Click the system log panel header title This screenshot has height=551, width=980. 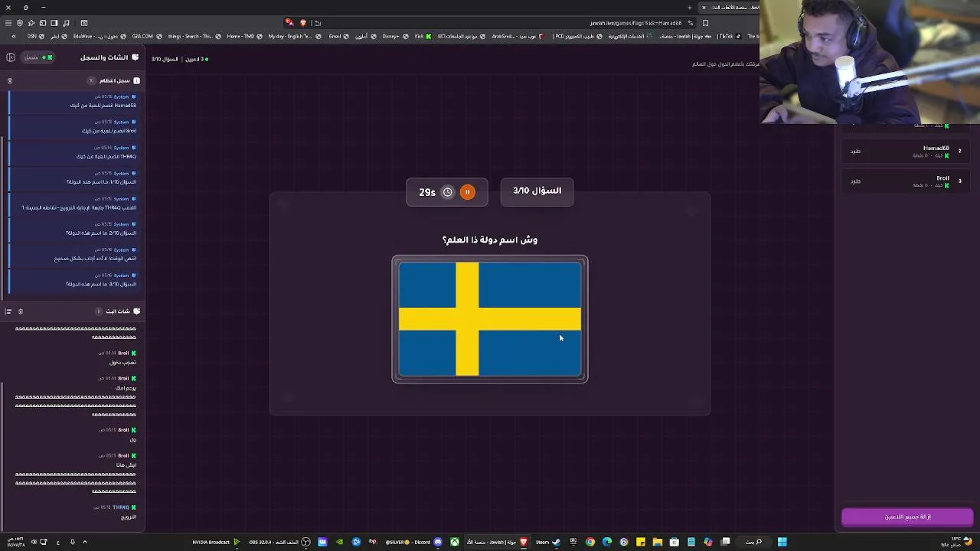tap(114, 80)
